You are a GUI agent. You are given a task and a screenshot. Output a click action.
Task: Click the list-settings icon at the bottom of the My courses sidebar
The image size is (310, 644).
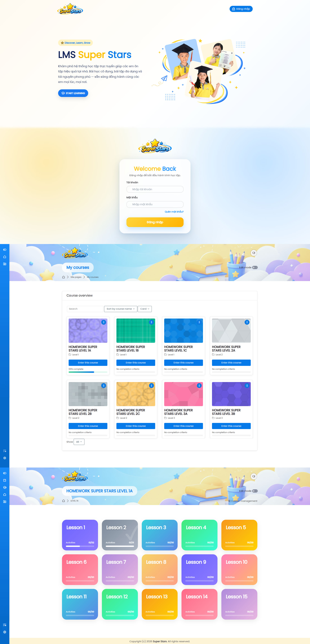coord(5,451)
